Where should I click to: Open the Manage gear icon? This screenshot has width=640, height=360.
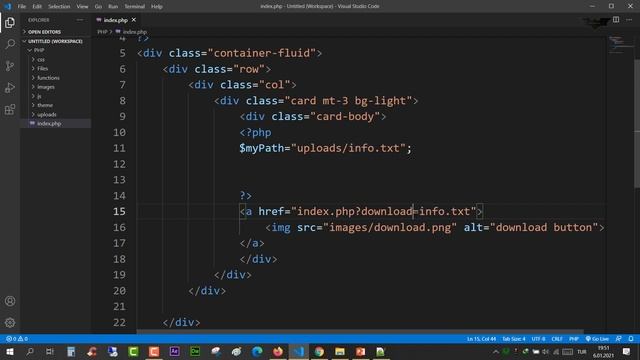pyautogui.click(x=10, y=323)
